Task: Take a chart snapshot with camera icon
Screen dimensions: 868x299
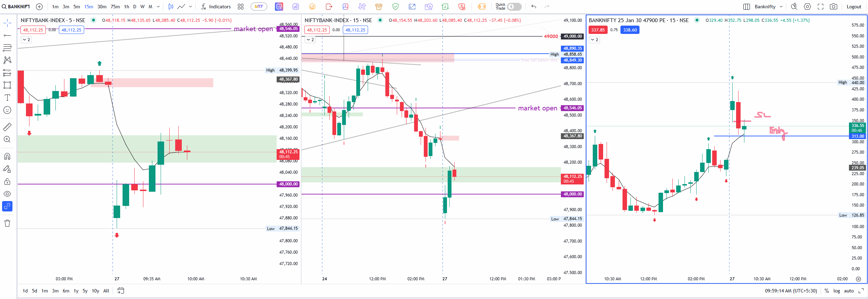Action: coord(834,7)
